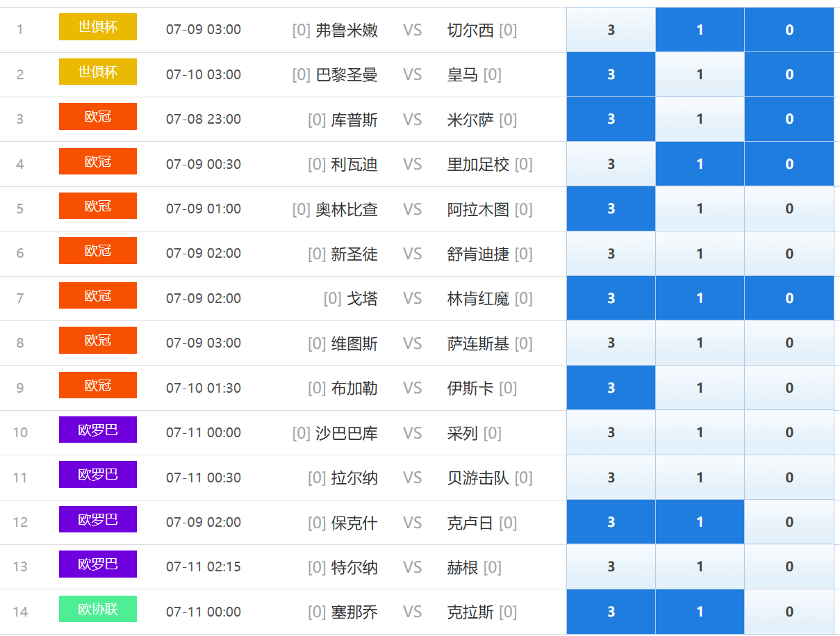Screen dimensions: 840x636
Task: Open away team 贝游击队
Action: tap(478, 478)
